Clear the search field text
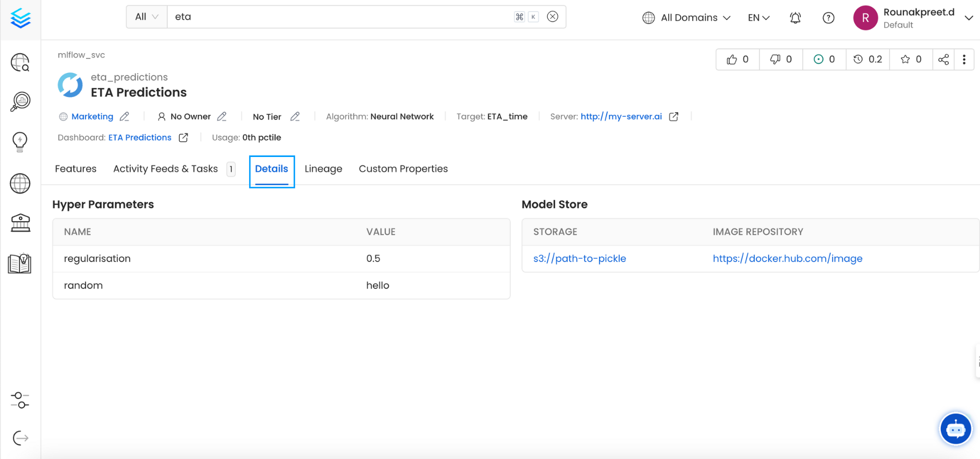This screenshot has height=459, width=980. (553, 17)
